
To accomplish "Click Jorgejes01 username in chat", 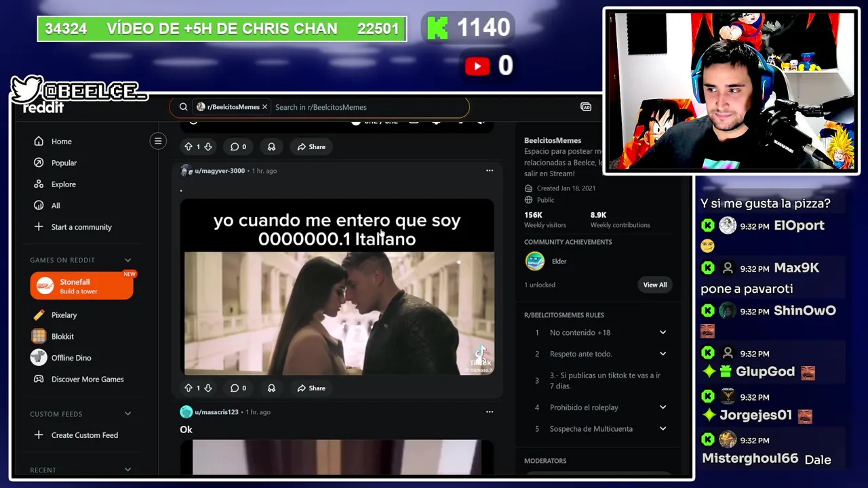I will click(755, 415).
